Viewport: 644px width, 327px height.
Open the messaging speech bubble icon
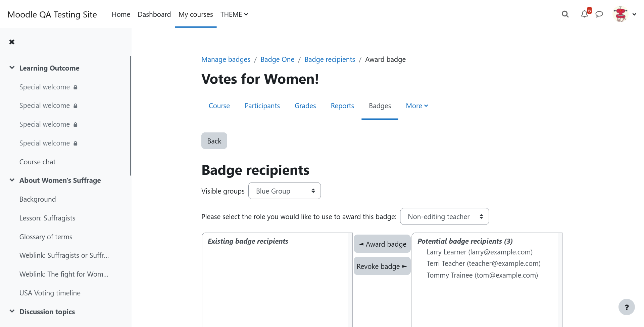pyautogui.click(x=599, y=14)
